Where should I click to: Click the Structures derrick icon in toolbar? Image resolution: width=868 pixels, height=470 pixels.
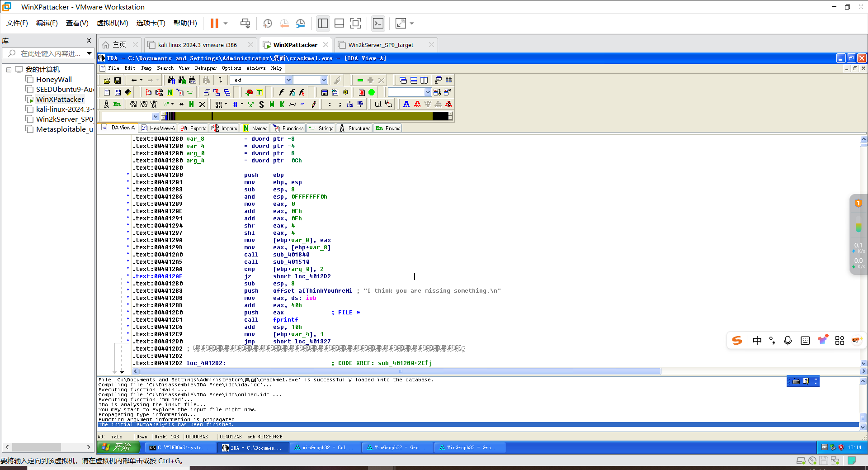tap(106, 104)
